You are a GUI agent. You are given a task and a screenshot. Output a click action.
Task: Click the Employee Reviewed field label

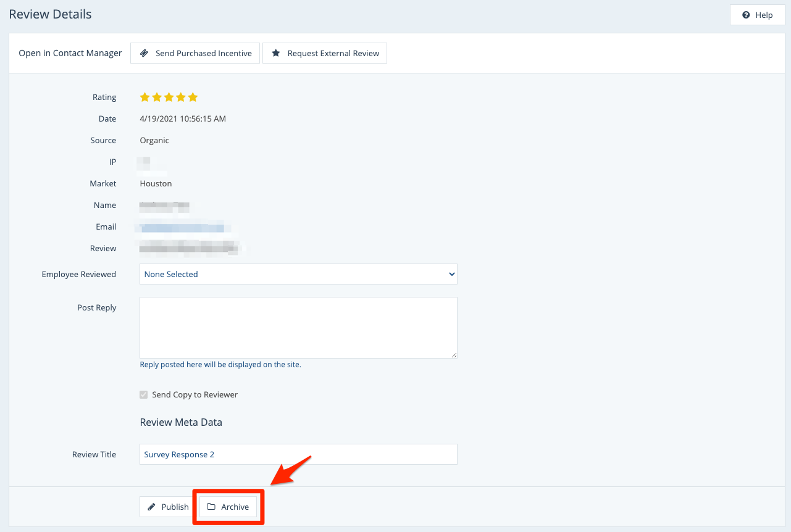[x=78, y=274]
